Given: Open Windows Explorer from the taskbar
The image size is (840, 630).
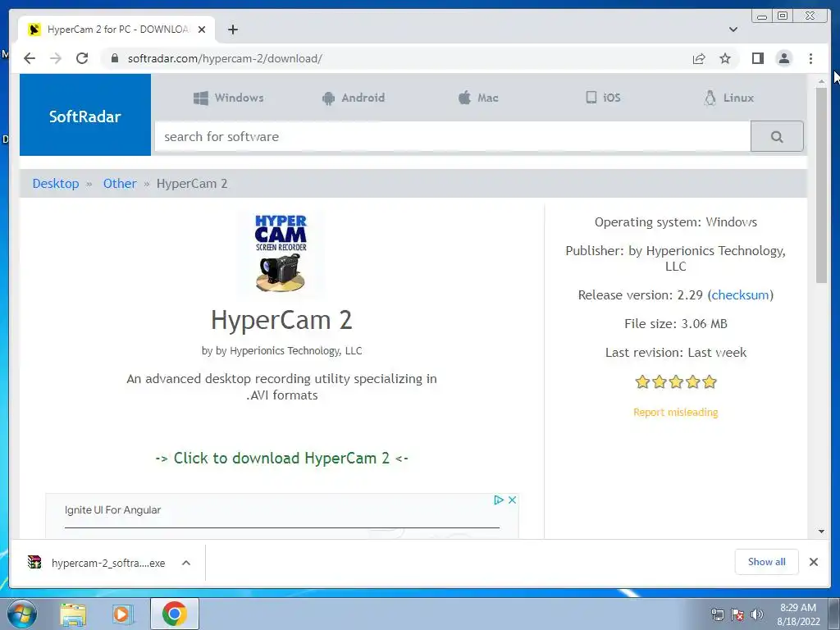Looking at the screenshot, I should [x=73, y=614].
